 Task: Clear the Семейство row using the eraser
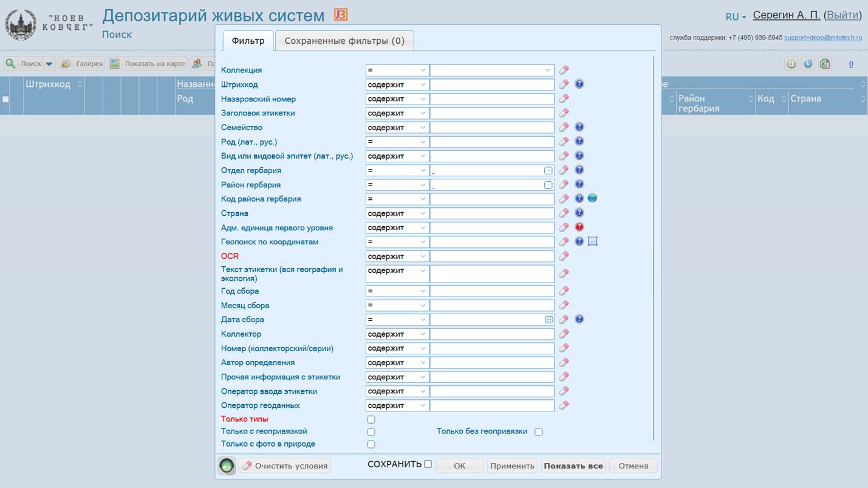(564, 128)
